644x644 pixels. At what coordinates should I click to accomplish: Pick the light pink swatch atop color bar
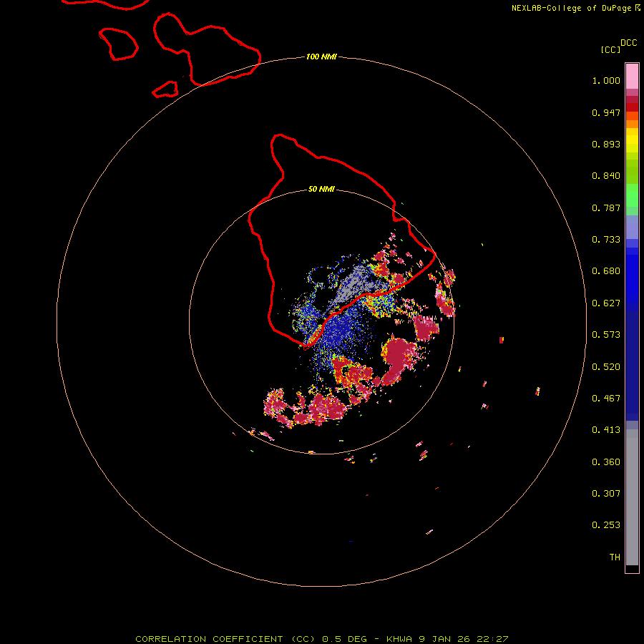point(632,76)
